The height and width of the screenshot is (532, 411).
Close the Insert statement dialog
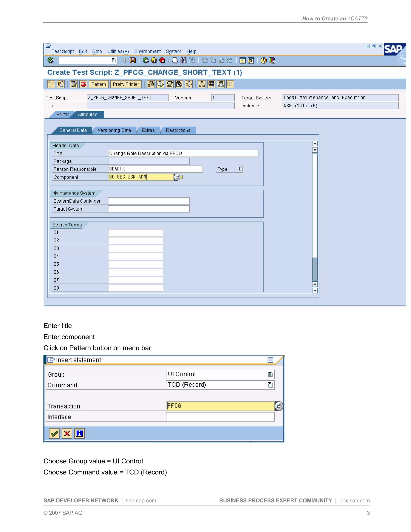point(270,360)
